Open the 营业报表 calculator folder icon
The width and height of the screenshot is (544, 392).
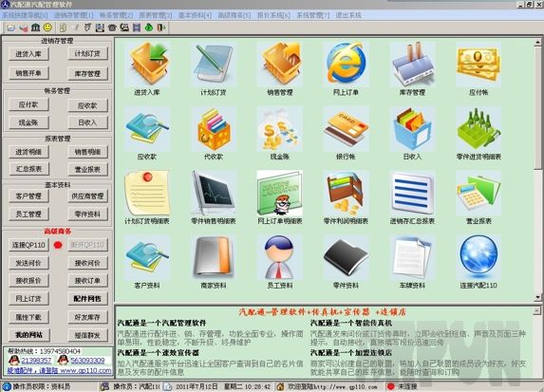(478, 193)
